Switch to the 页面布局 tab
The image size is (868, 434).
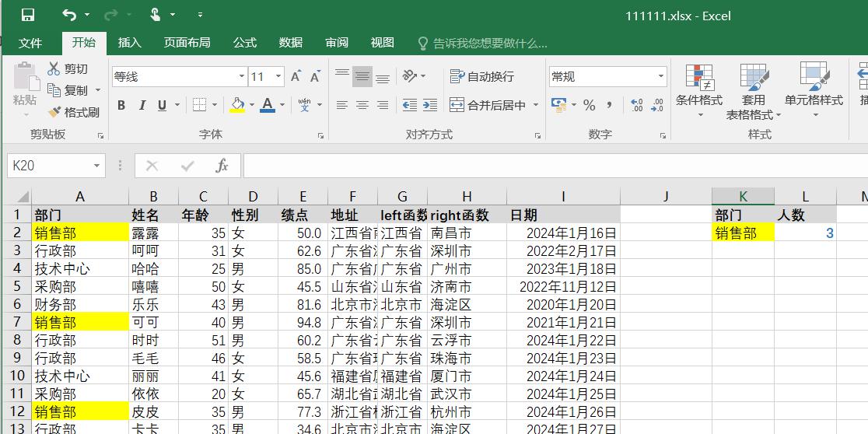tap(187, 43)
